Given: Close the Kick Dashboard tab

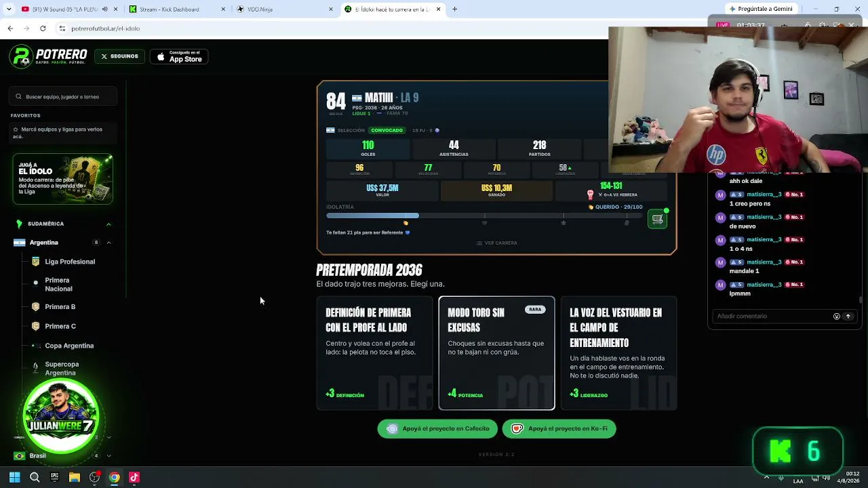Looking at the screenshot, I should pyautogui.click(x=223, y=9).
